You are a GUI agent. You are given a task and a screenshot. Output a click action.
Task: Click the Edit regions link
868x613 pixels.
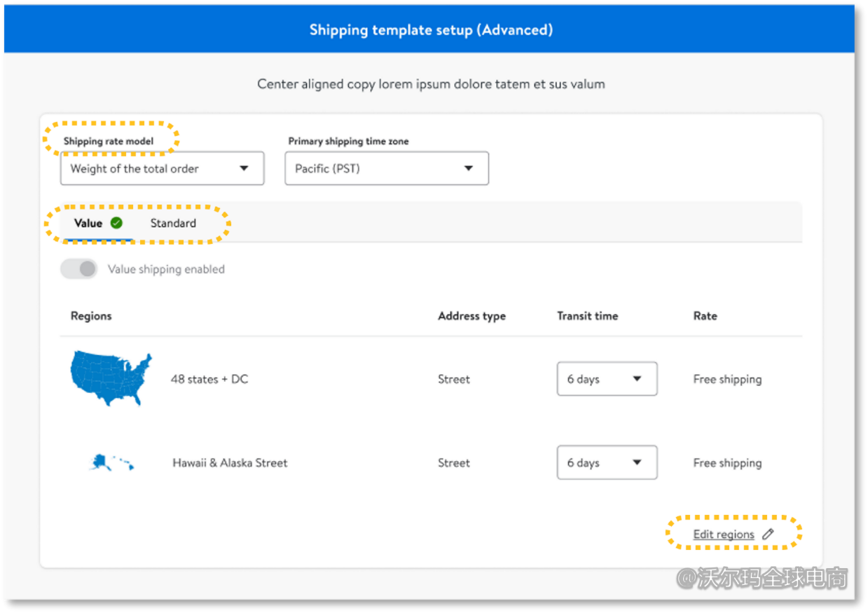[724, 535]
